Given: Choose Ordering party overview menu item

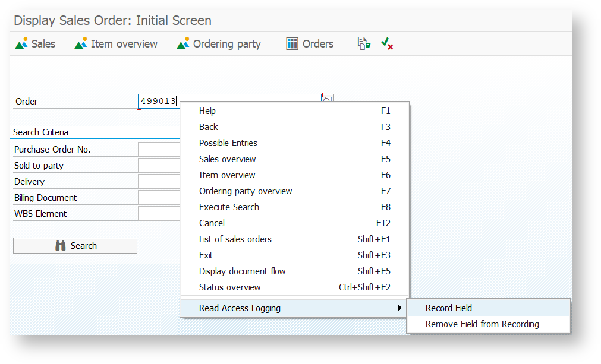Looking at the screenshot, I should point(294,191).
